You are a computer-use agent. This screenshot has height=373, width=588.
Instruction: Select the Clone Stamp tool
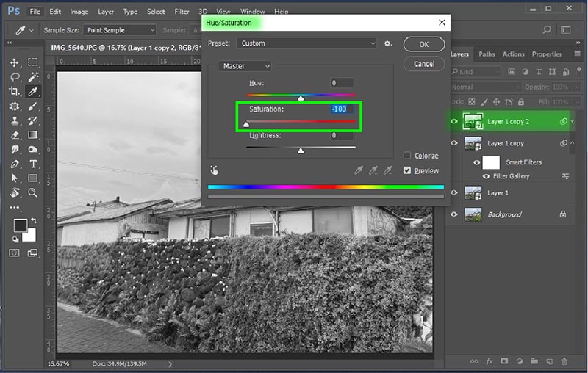(14, 120)
